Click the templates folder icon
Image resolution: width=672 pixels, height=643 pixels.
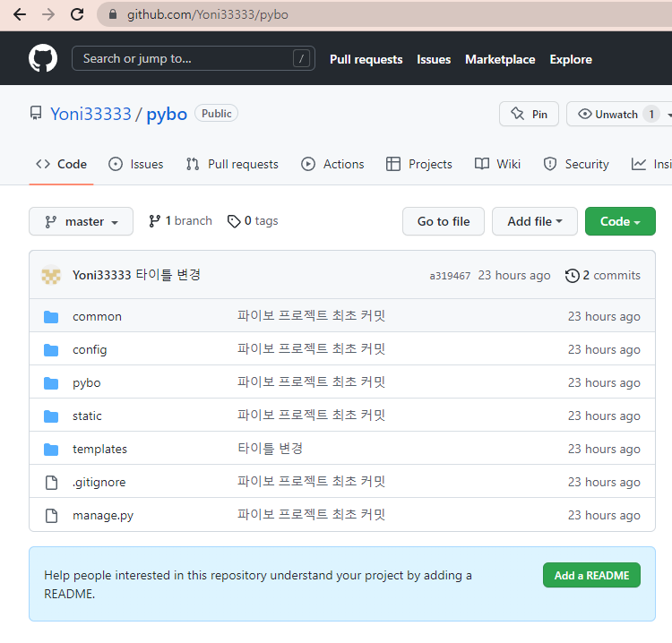[x=51, y=450]
